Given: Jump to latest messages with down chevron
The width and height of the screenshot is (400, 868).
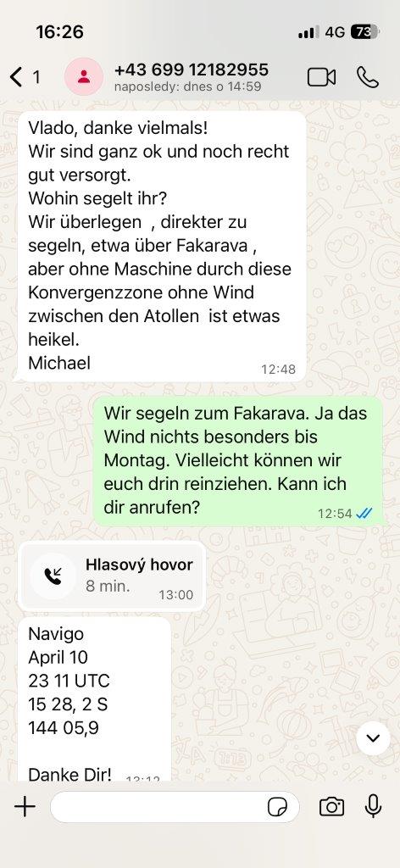Looking at the screenshot, I should point(374,738).
